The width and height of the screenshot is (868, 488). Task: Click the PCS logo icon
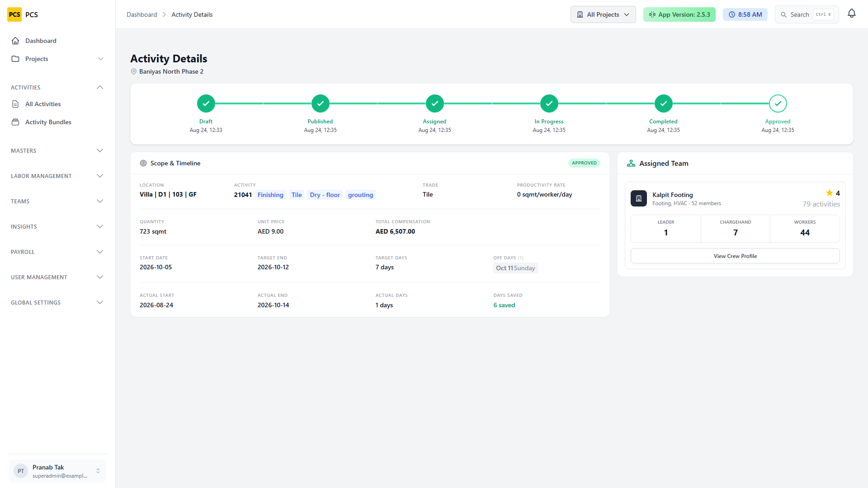[14, 14]
